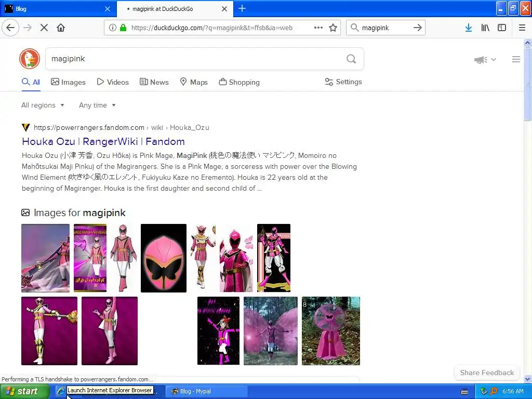Launch Internet Explorer from quick launch
Screen dimensions: 532x399
pos(60,391)
